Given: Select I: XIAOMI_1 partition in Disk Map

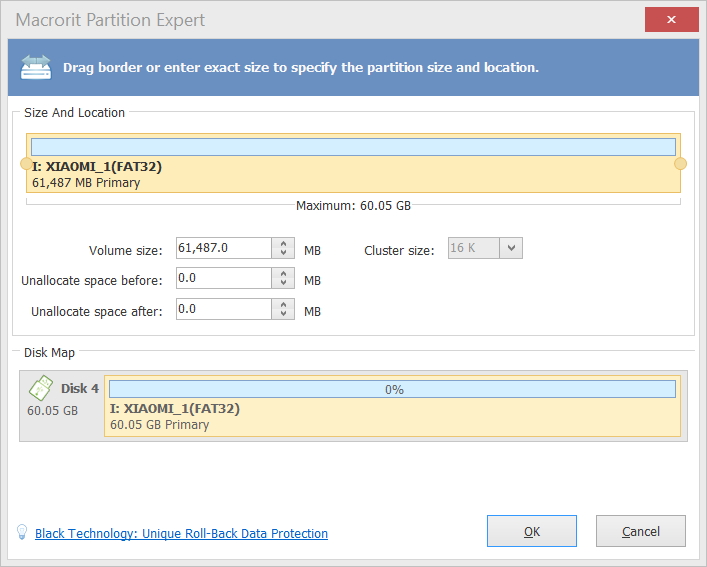Looking at the screenshot, I should point(392,406).
